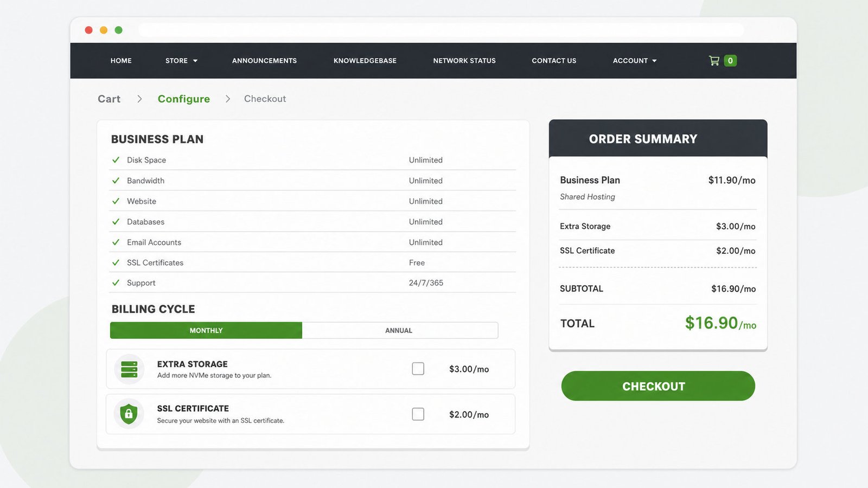Click the chevron between Cart and Configure
The width and height of the screenshot is (868, 488).
[139, 99]
